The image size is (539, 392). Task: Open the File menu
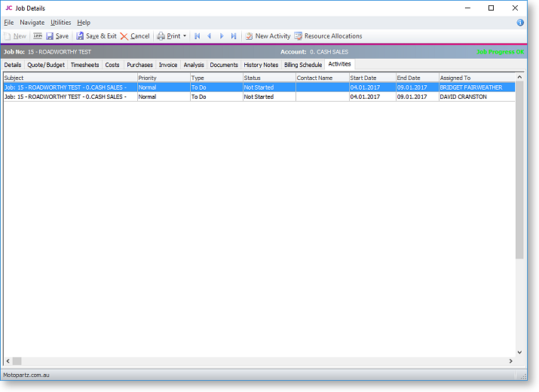click(9, 23)
